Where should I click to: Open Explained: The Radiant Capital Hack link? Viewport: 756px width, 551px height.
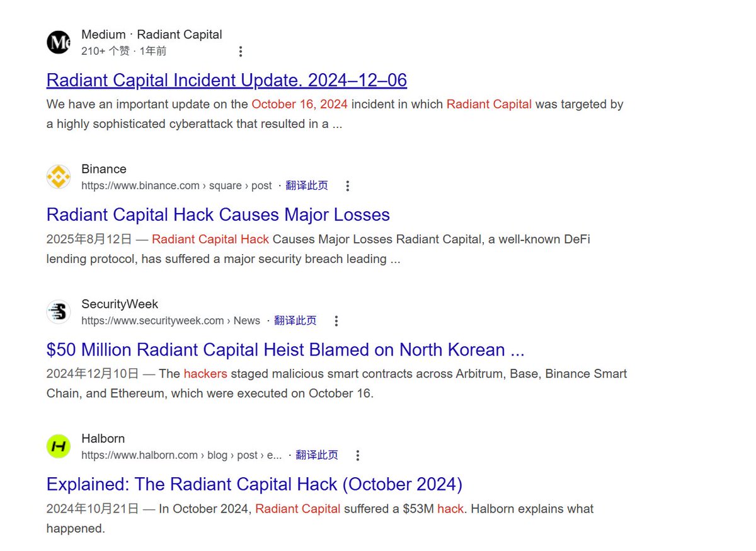pyautogui.click(x=255, y=484)
